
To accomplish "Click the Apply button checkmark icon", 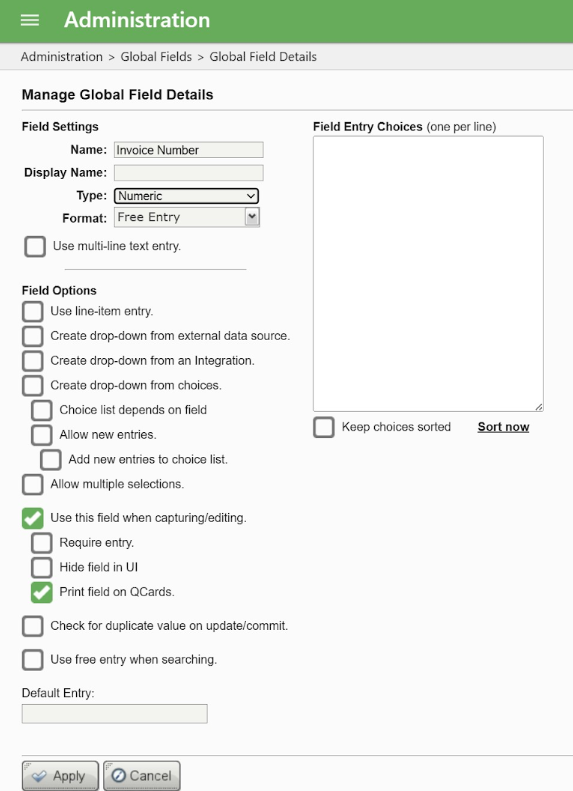I will (x=39, y=776).
